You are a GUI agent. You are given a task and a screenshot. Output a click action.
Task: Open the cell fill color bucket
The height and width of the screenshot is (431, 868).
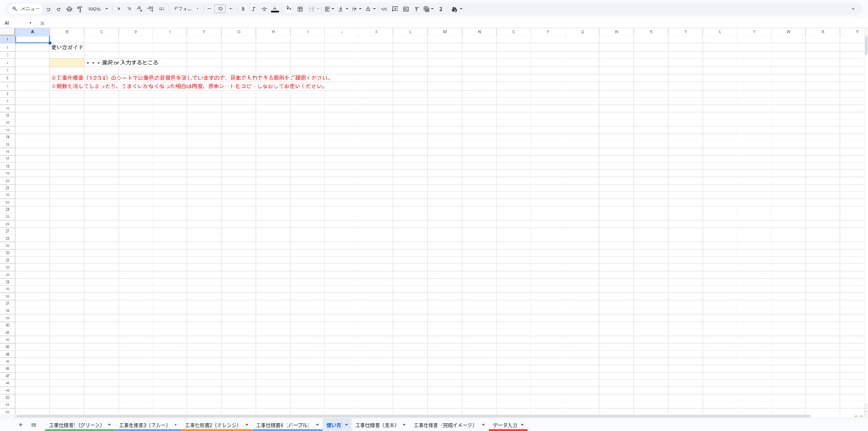click(x=288, y=9)
